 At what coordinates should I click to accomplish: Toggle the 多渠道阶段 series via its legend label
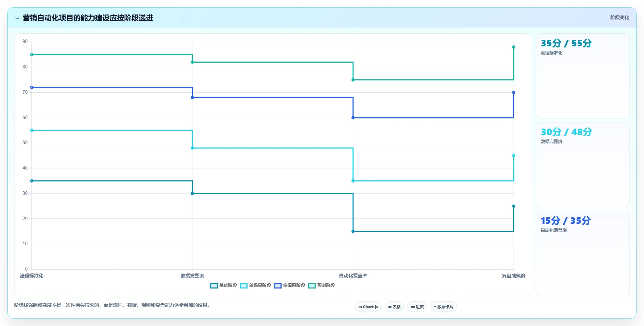[294, 285]
